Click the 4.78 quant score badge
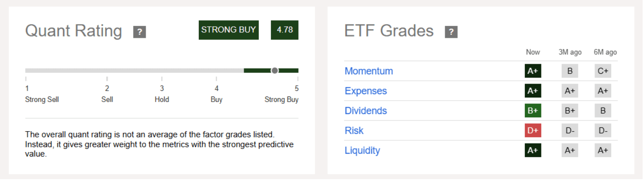The width and height of the screenshot is (644, 181). [285, 30]
